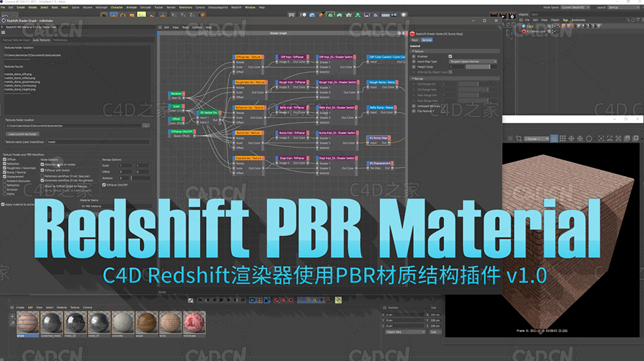Select the milkshake material thumbnail

[194, 323]
